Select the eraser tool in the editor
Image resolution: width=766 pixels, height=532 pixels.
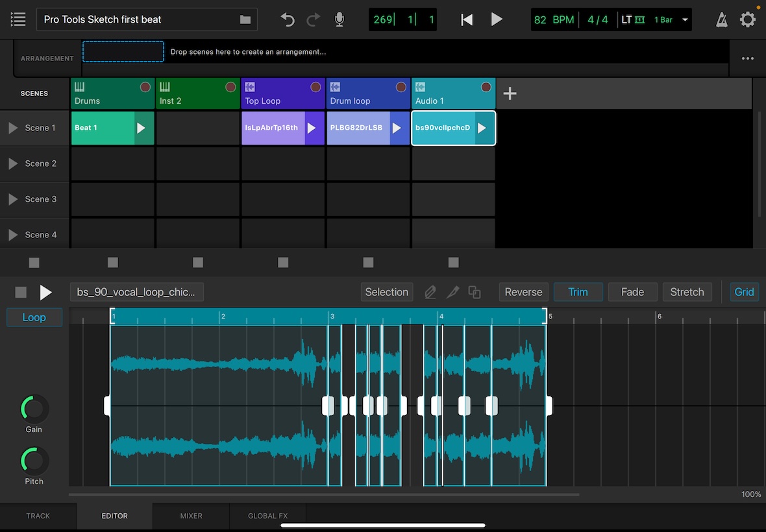pyautogui.click(x=430, y=292)
